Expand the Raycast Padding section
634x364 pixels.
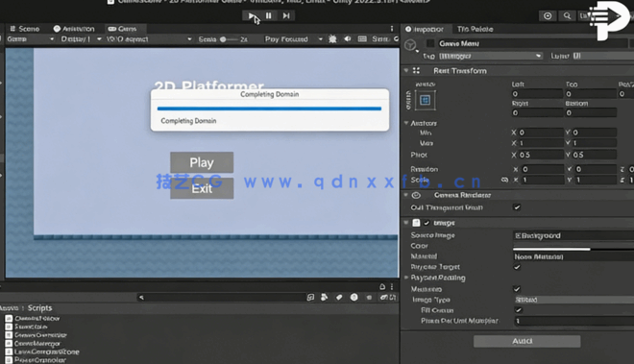(406, 278)
